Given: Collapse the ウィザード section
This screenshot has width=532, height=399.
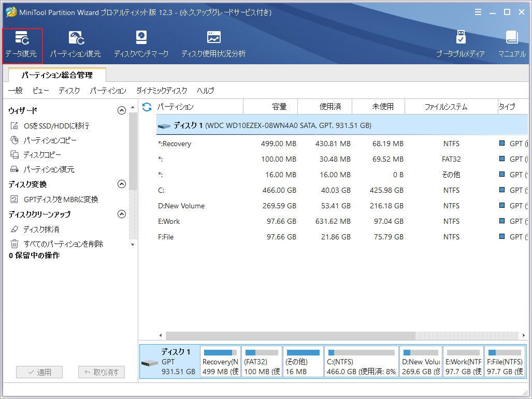Looking at the screenshot, I should (122, 110).
